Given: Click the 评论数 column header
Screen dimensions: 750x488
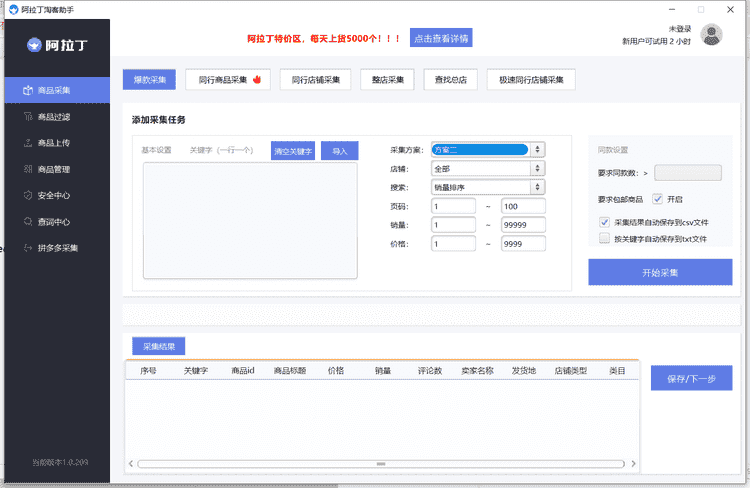Looking at the screenshot, I should [x=430, y=370].
